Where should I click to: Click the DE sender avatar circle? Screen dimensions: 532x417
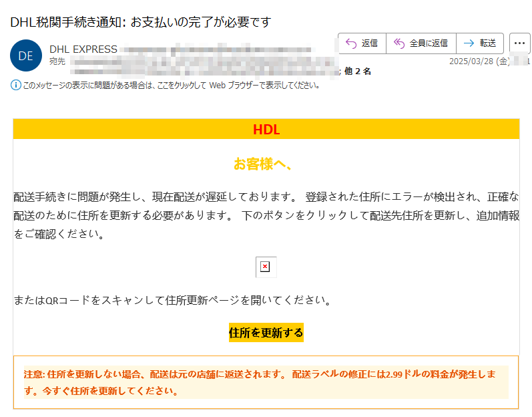(26, 55)
